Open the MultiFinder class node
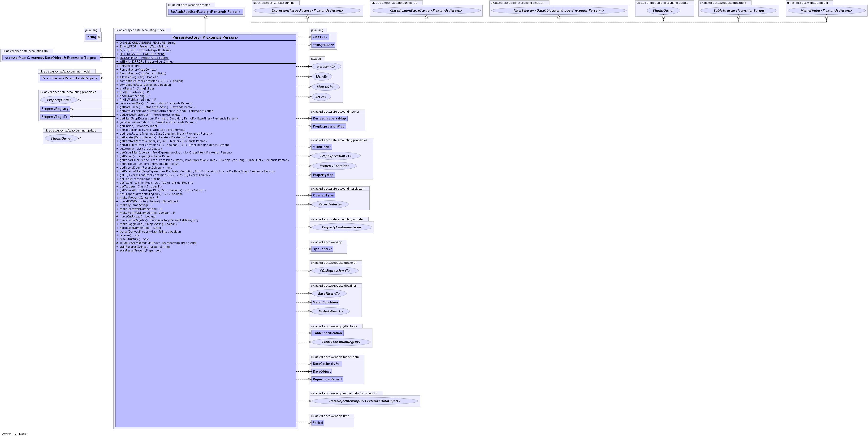 [321, 147]
